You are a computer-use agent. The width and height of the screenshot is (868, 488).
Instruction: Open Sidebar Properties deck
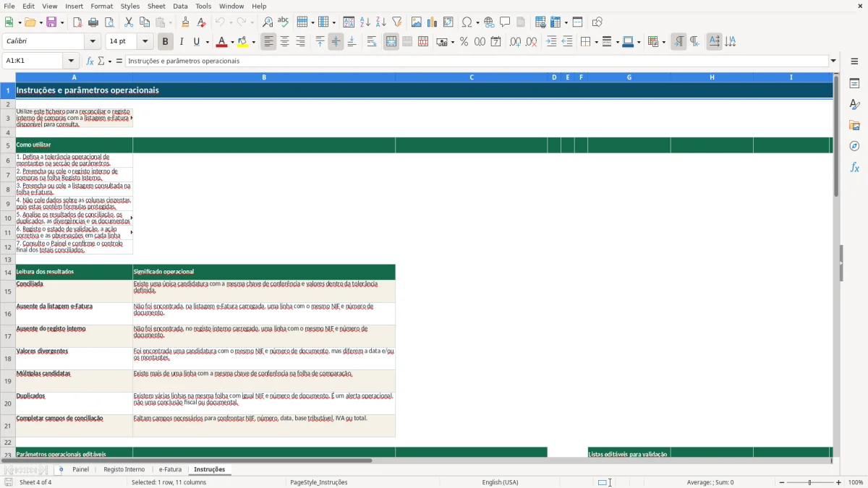(854, 84)
